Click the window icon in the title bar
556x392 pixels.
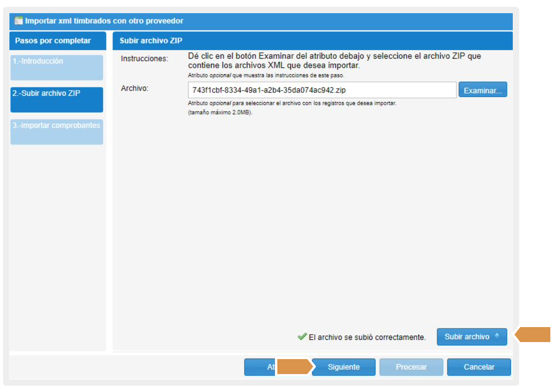(x=18, y=21)
